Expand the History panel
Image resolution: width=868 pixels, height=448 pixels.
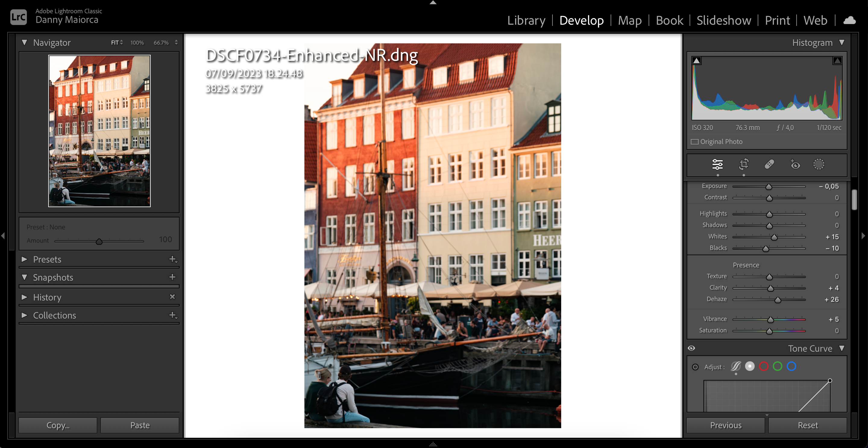point(24,297)
